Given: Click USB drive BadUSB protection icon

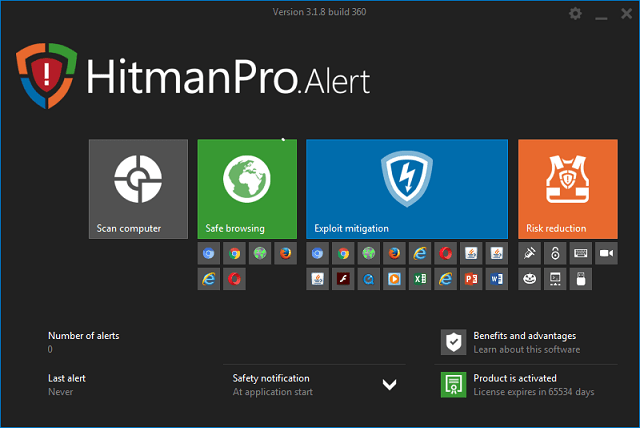Looking at the screenshot, I should 581,279.
